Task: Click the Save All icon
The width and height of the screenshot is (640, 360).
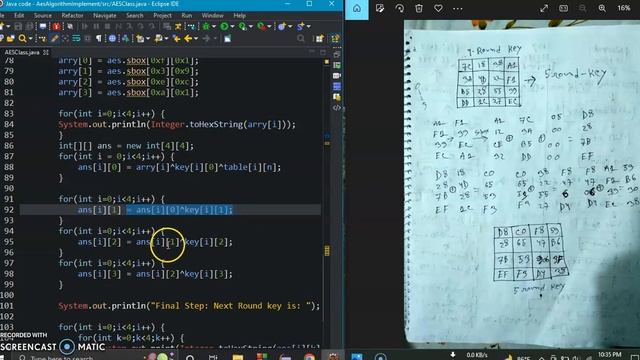Action: coord(29,26)
